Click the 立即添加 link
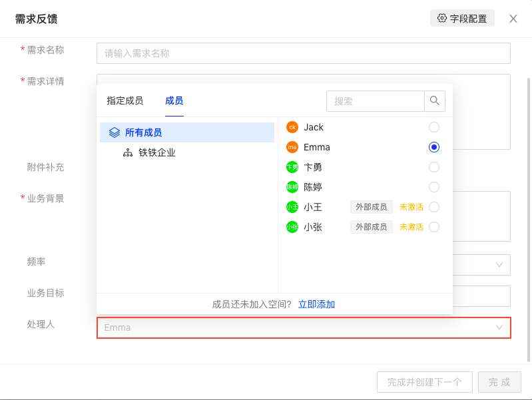 316,304
